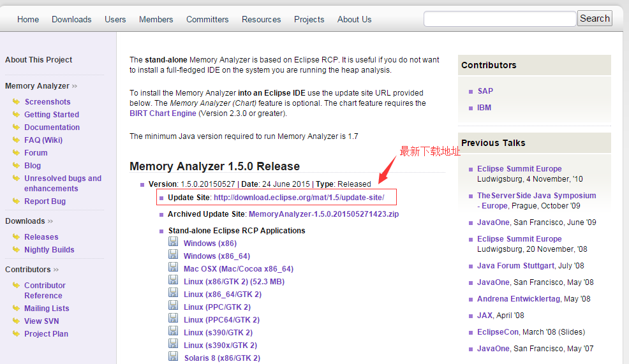Expand the Memory Analyzer sidebar section

[41, 86]
